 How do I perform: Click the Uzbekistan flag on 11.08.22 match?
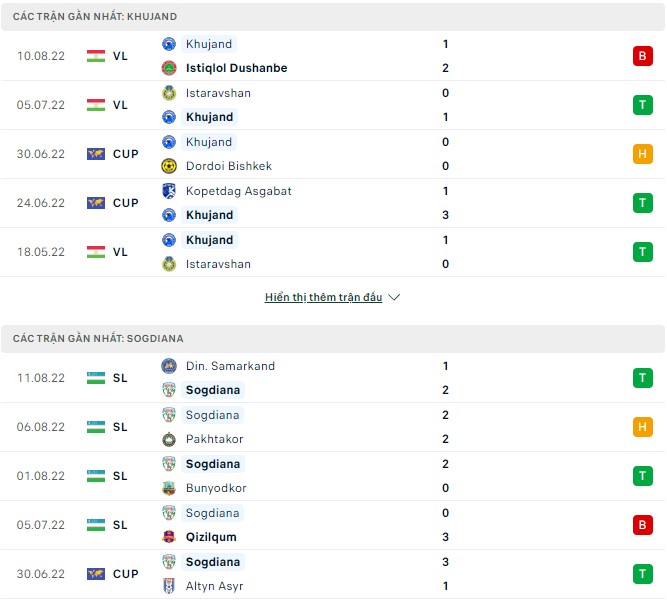[96, 378]
